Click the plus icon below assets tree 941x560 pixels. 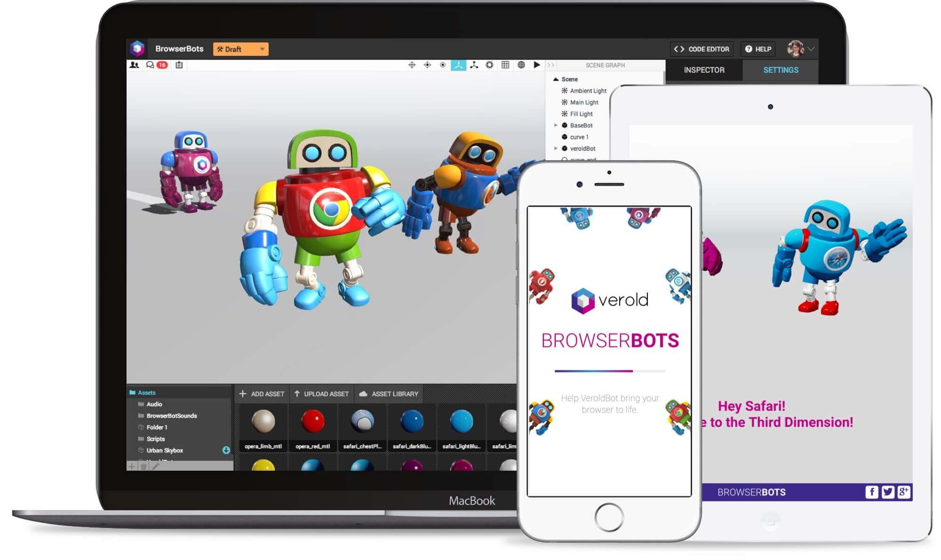tap(132, 466)
